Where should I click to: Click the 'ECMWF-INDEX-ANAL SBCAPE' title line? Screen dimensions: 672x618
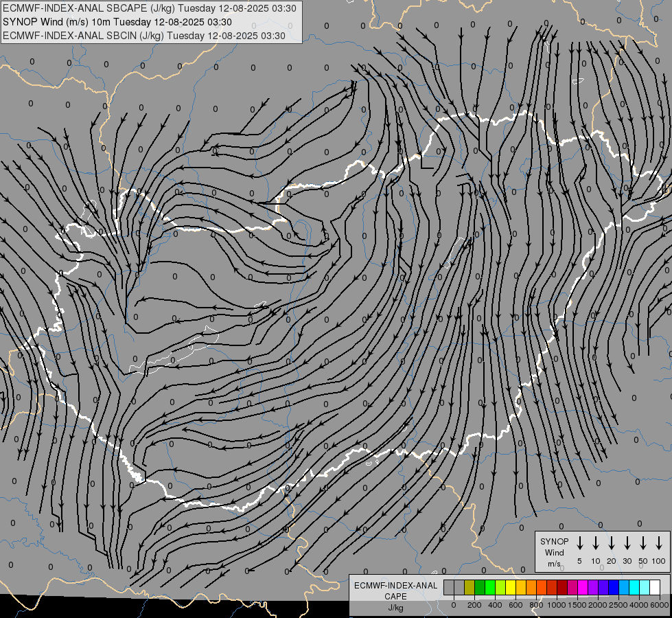(x=150, y=8)
